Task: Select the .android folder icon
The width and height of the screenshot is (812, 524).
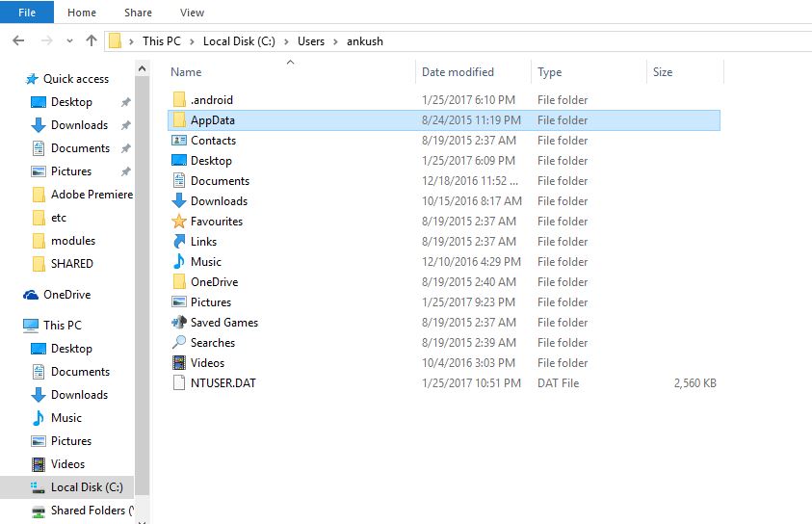Action: tap(179, 99)
